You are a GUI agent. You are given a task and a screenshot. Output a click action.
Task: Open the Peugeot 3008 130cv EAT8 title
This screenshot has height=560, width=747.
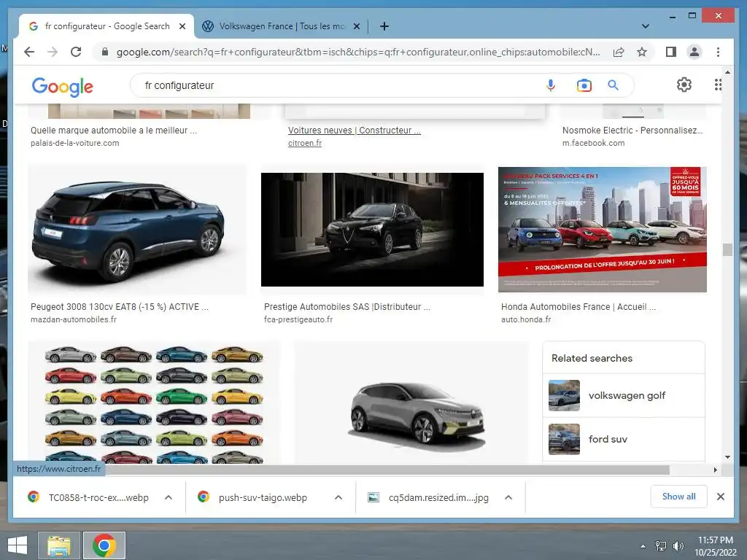[120, 307]
